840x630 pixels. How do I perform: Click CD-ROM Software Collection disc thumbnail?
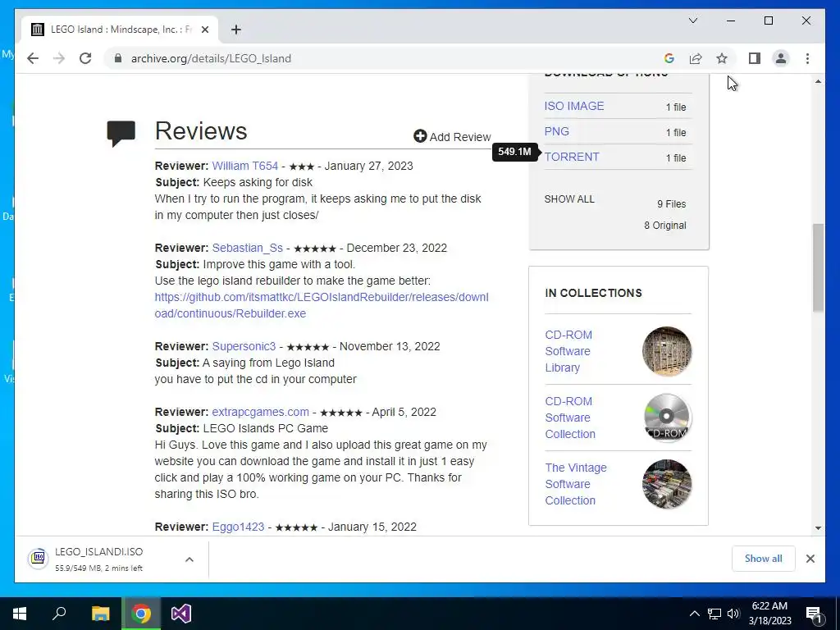[x=666, y=418]
